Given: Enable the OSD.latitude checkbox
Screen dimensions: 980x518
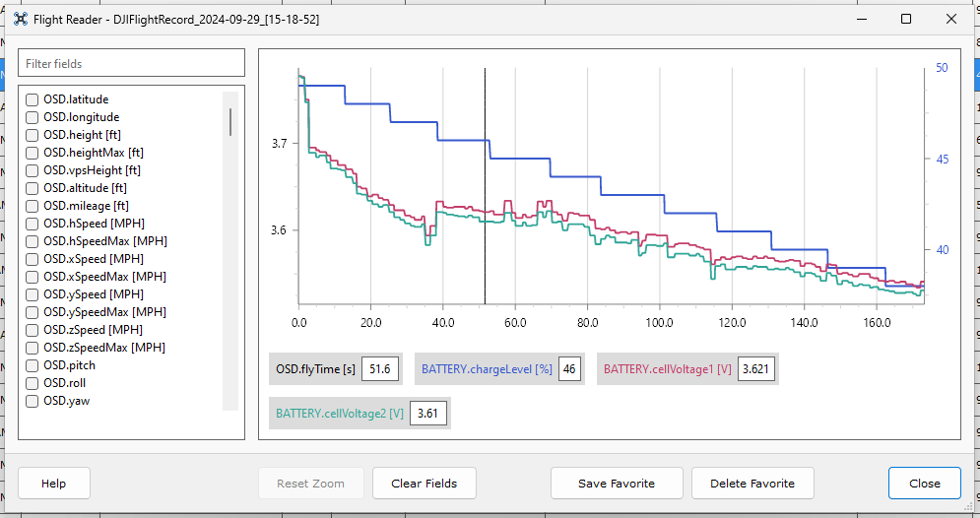Looking at the screenshot, I should pos(32,99).
